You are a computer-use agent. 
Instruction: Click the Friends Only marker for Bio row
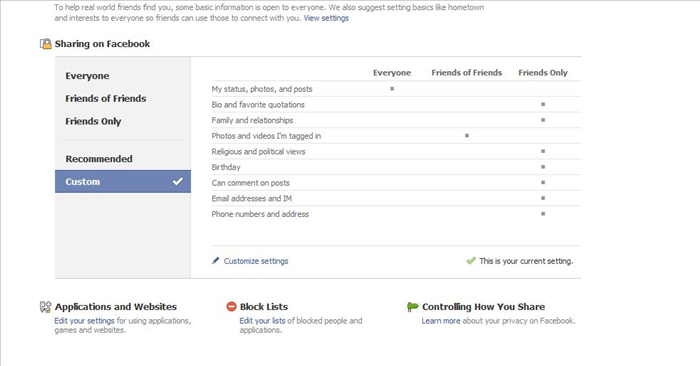(543, 104)
